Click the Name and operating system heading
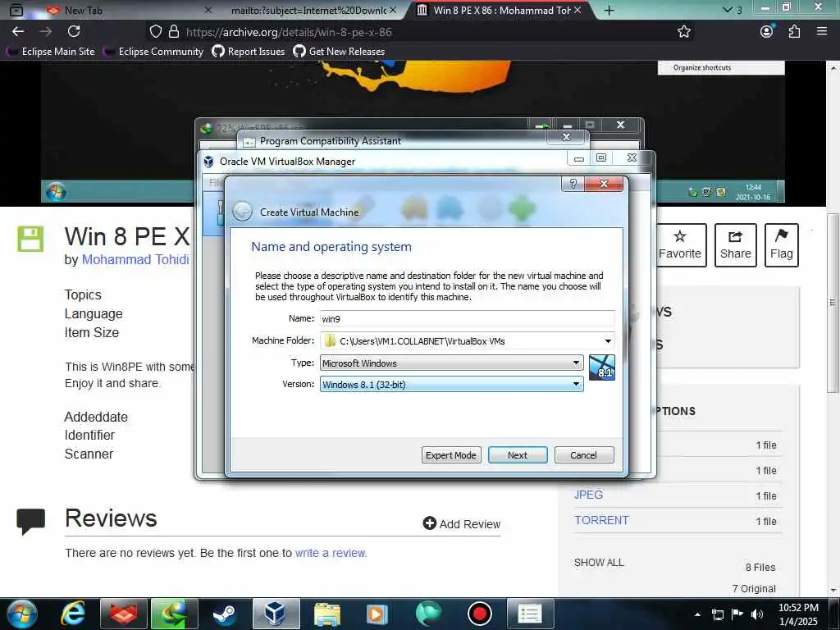The width and height of the screenshot is (840, 630). (x=331, y=247)
